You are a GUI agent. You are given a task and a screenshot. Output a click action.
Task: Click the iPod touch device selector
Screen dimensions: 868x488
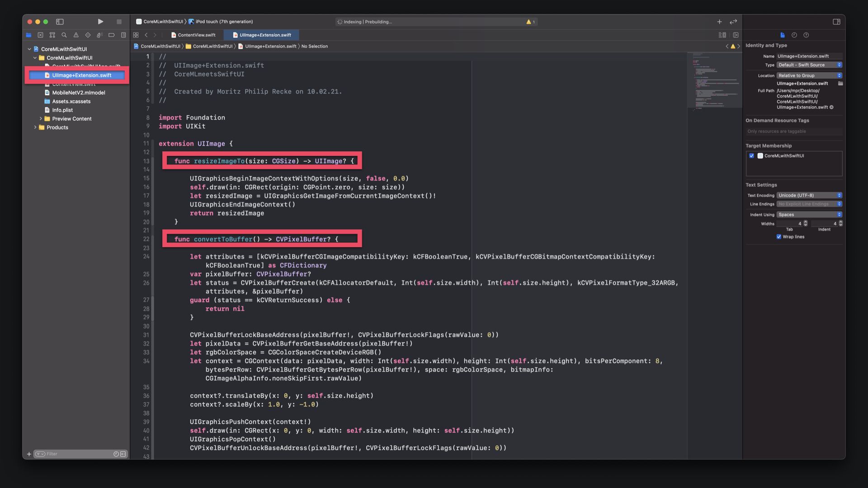pos(223,22)
